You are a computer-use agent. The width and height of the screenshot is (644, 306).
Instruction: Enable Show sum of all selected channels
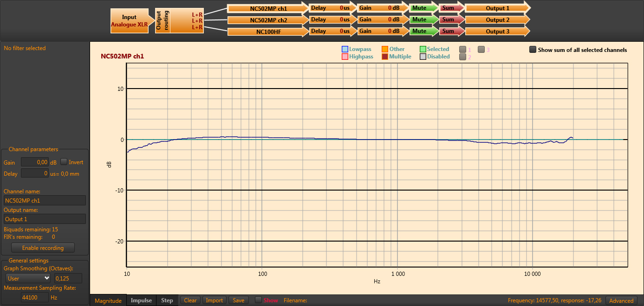point(533,50)
